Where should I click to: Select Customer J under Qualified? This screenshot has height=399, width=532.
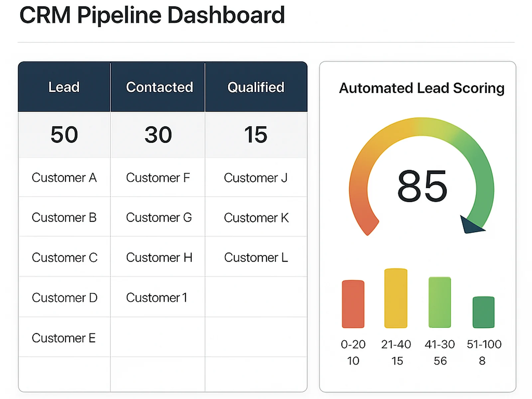click(255, 178)
